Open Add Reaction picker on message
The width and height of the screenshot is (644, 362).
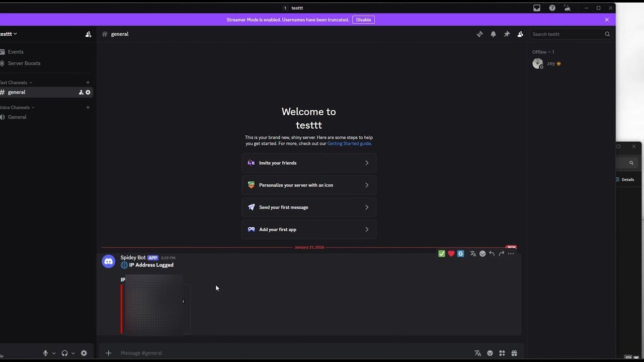[x=482, y=254]
